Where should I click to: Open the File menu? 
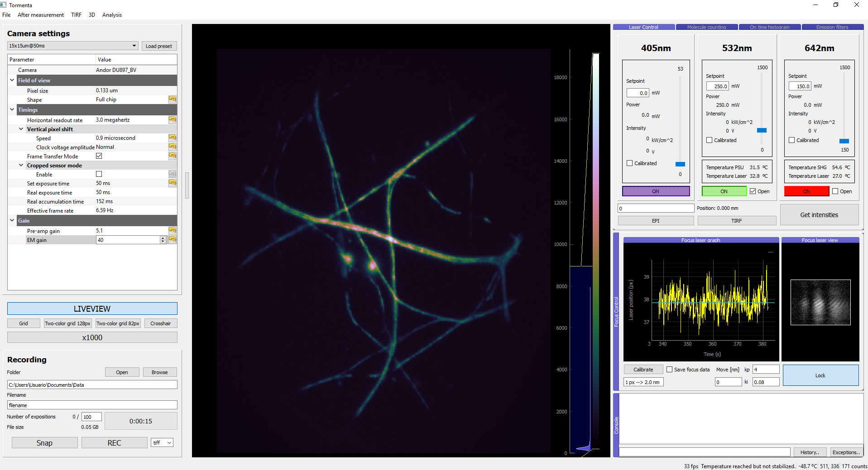point(6,15)
